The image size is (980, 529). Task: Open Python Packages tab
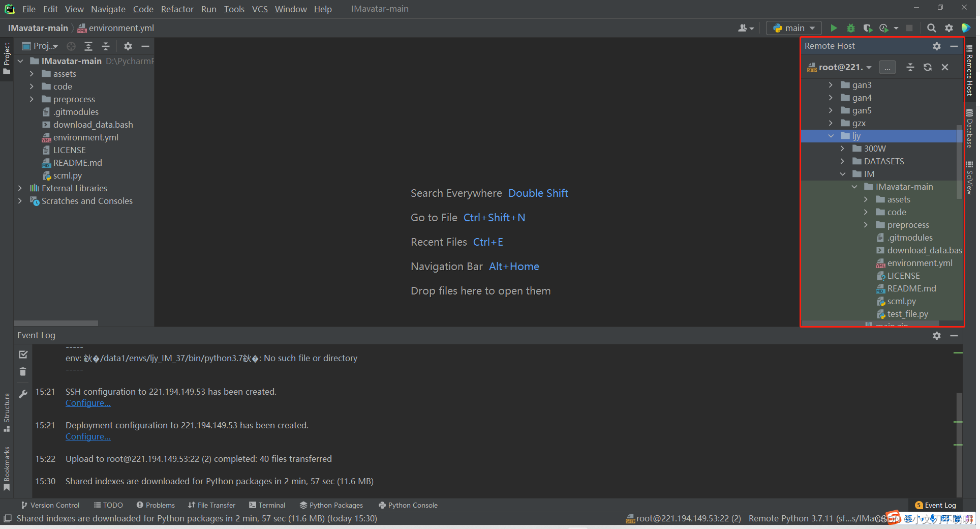point(331,505)
